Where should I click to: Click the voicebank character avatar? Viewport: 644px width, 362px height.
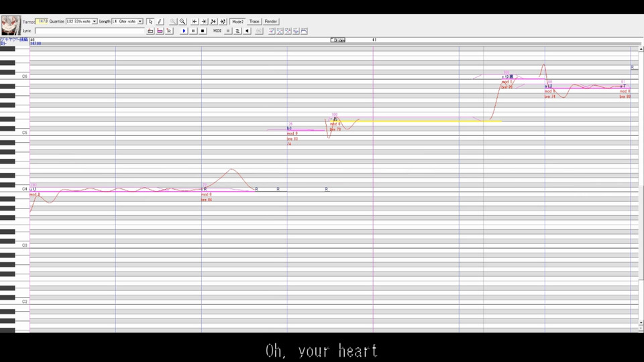coord(11,25)
